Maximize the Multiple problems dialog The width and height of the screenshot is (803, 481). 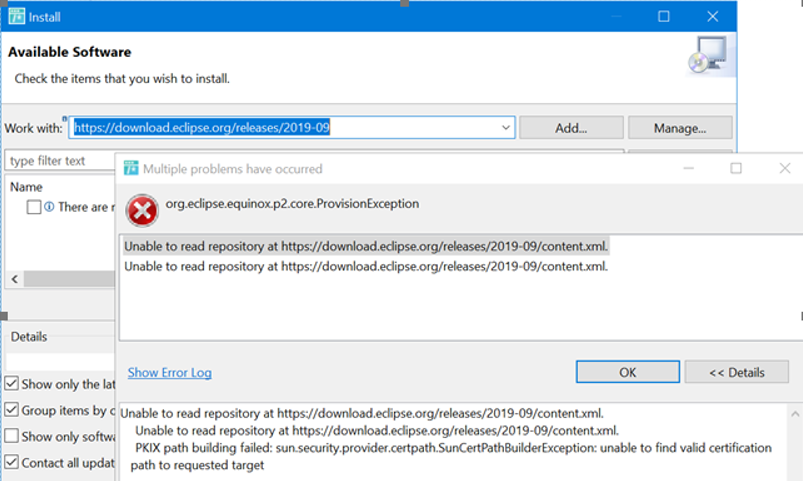point(736,168)
